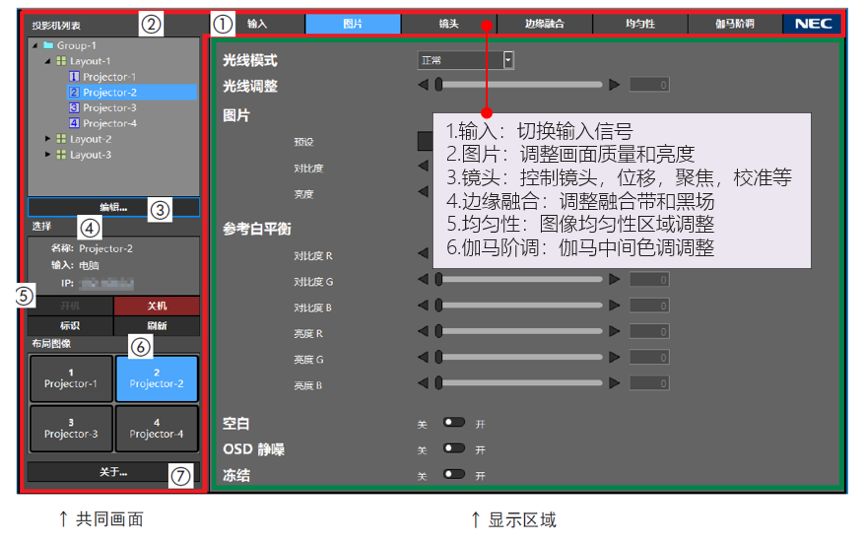Expand the Layout-3 tree node

point(46,155)
